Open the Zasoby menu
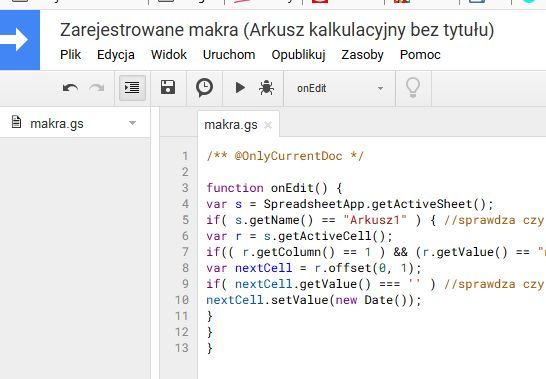This screenshot has height=379, width=546. pyautogui.click(x=362, y=55)
